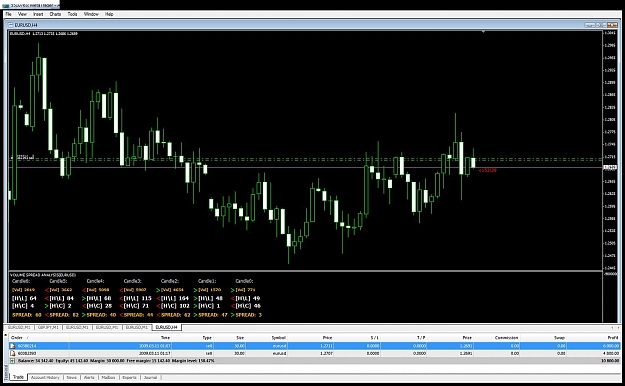Open the Journal tab
This screenshot has height=386, width=625.
pos(150,377)
